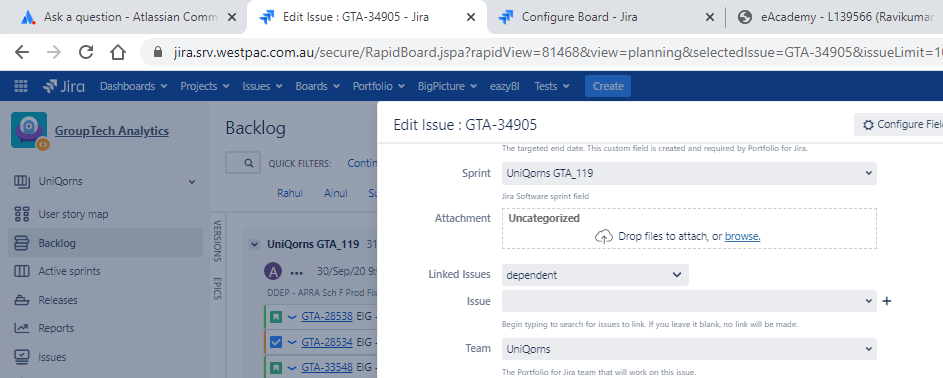Click the story type icon of GTA-33548

(x=276, y=367)
